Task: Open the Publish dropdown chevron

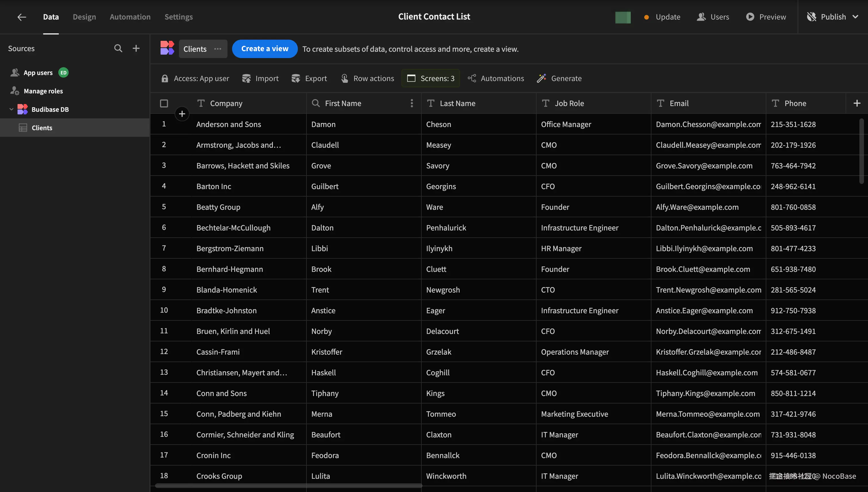Action: [855, 17]
